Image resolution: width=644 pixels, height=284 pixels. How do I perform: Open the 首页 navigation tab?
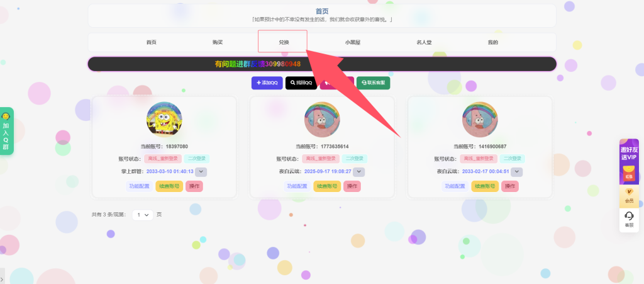click(x=151, y=42)
